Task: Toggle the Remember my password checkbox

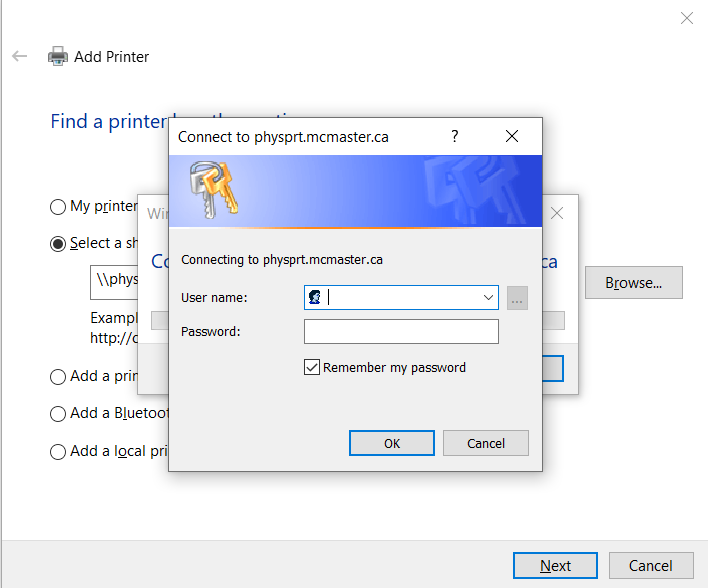Action: click(312, 368)
